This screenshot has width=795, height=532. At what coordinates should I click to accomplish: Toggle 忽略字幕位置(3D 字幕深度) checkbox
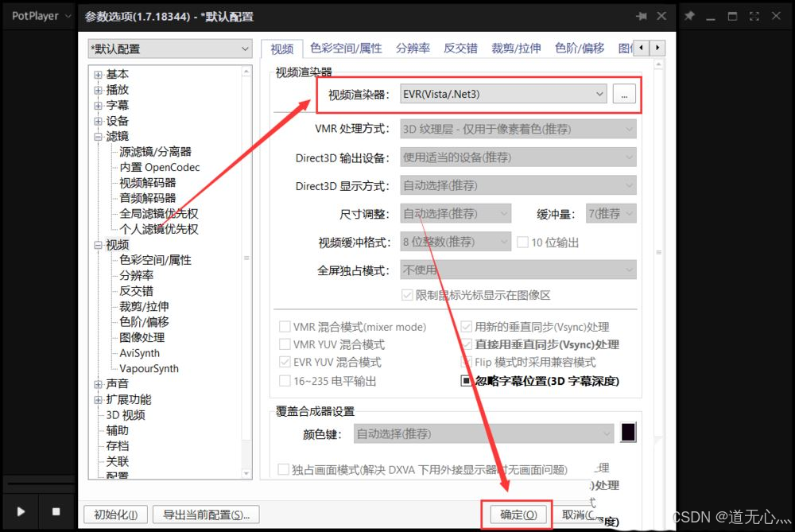tap(467, 381)
